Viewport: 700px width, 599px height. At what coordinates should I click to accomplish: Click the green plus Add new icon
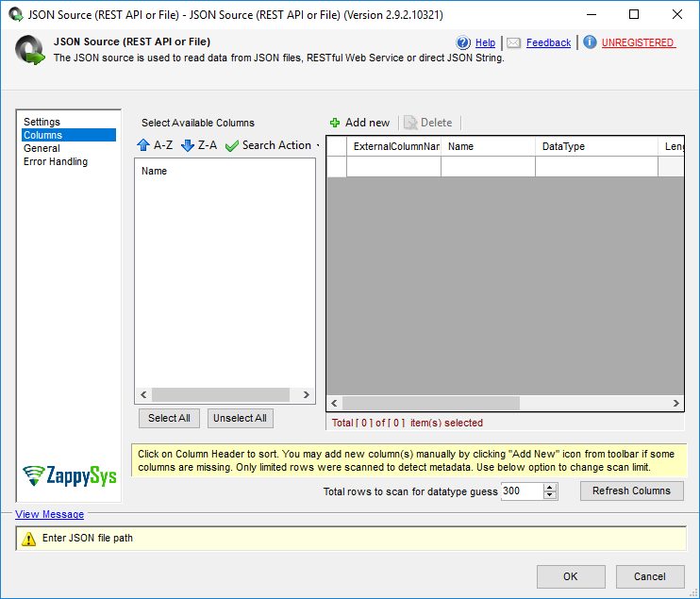pyautogui.click(x=335, y=123)
